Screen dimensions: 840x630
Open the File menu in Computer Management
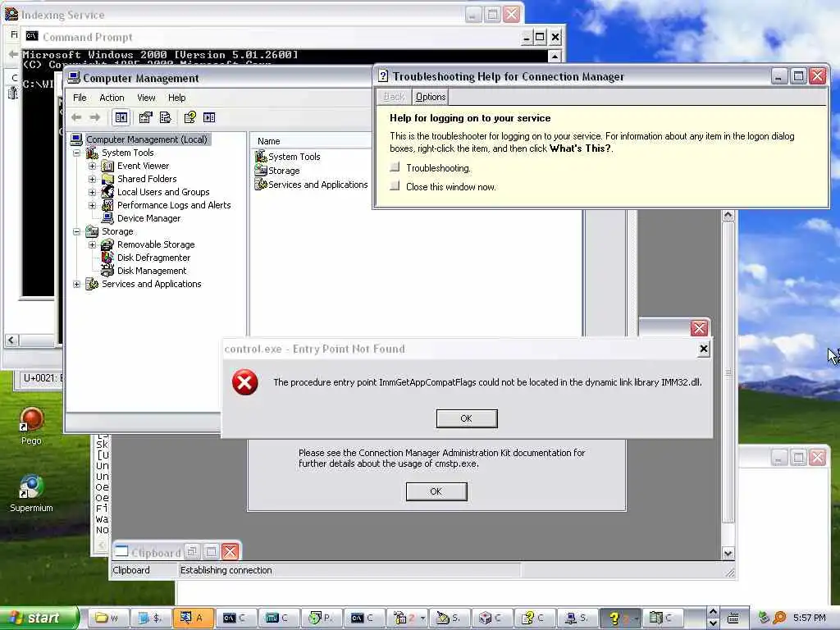click(80, 98)
